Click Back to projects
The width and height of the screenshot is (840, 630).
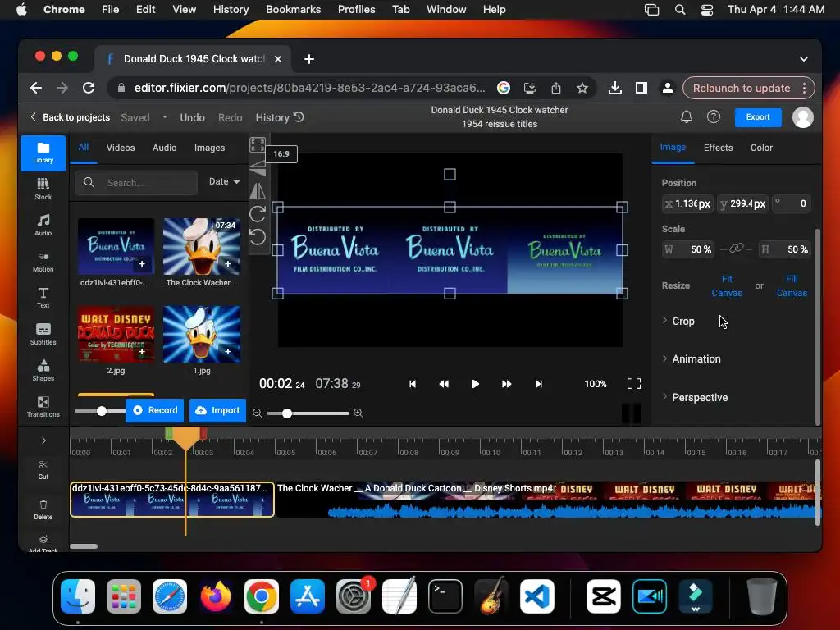click(x=70, y=116)
